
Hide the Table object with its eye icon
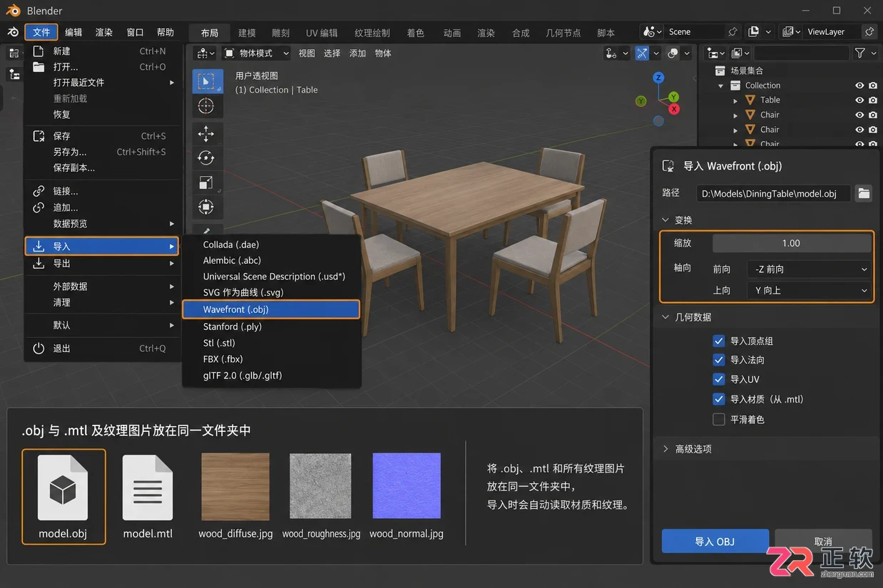point(859,100)
